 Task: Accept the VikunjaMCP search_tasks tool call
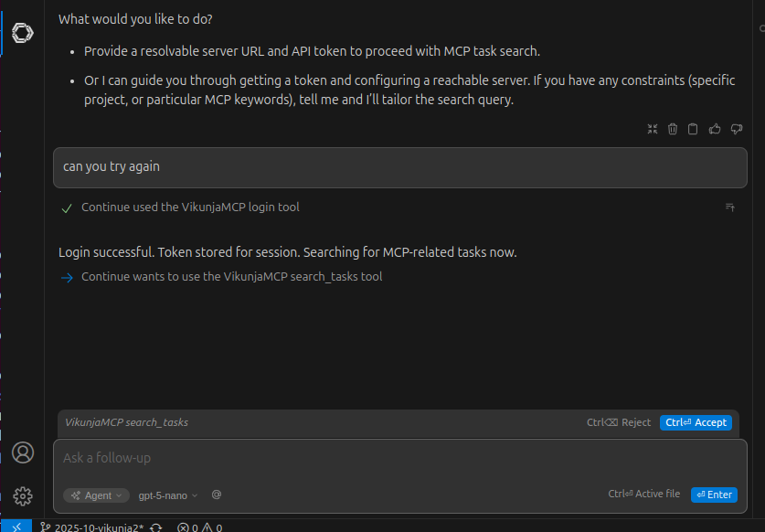pyautogui.click(x=696, y=422)
